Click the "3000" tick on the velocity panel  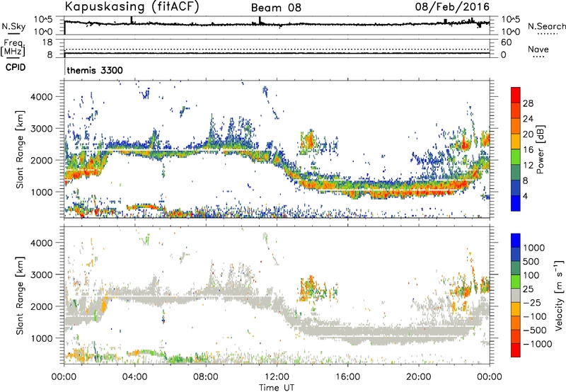click(42, 275)
